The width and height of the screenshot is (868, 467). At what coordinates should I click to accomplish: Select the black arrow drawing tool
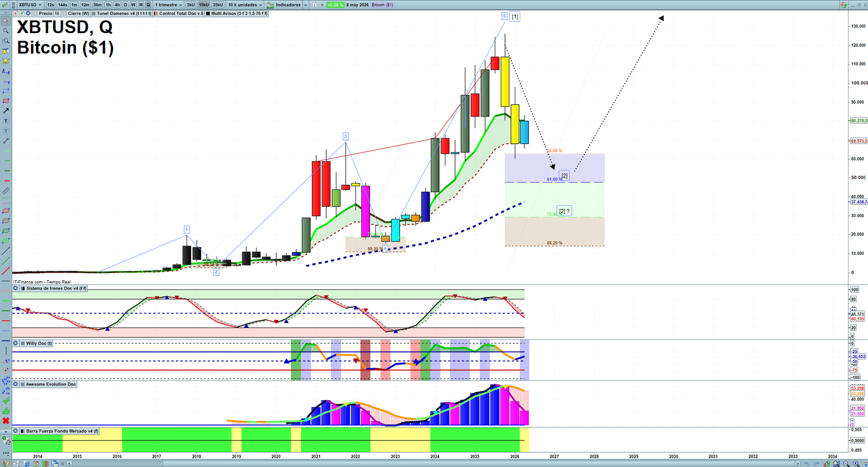click(x=5, y=111)
